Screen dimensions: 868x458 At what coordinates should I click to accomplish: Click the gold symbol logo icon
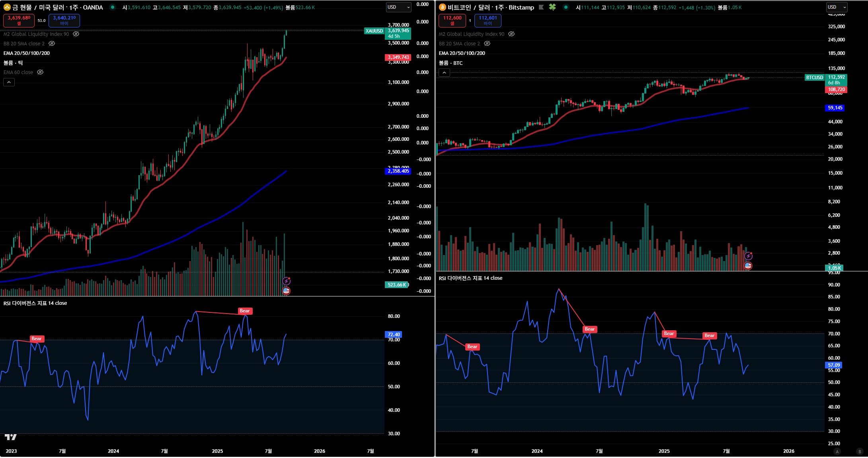tap(7, 7)
